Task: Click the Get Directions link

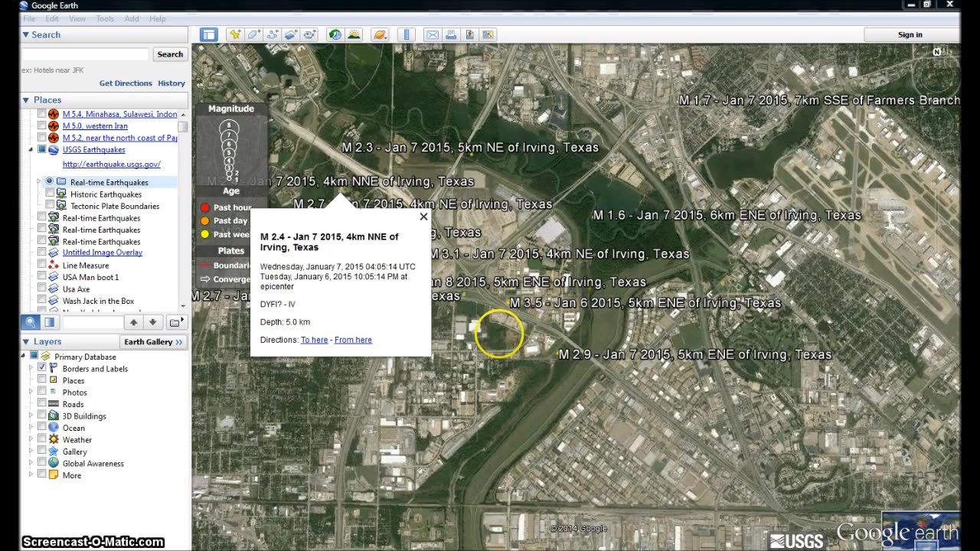Action: click(126, 83)
